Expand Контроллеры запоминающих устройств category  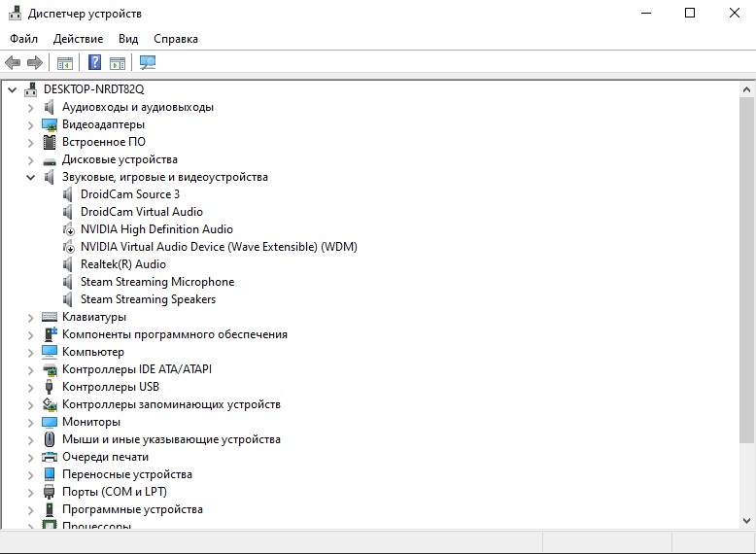(x=30, y=405)
